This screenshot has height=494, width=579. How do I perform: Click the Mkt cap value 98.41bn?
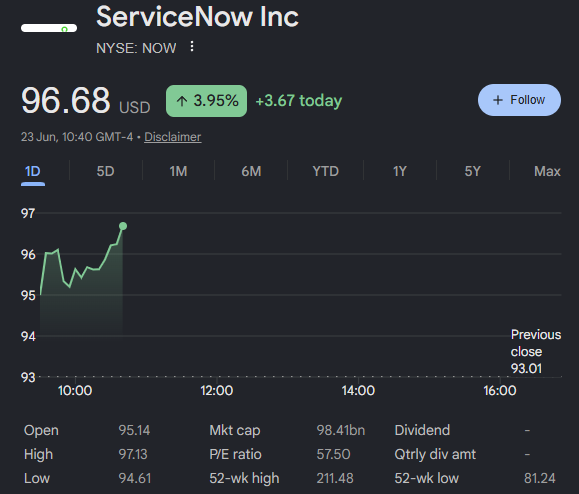pyautogui.click(x=340, y=430)
